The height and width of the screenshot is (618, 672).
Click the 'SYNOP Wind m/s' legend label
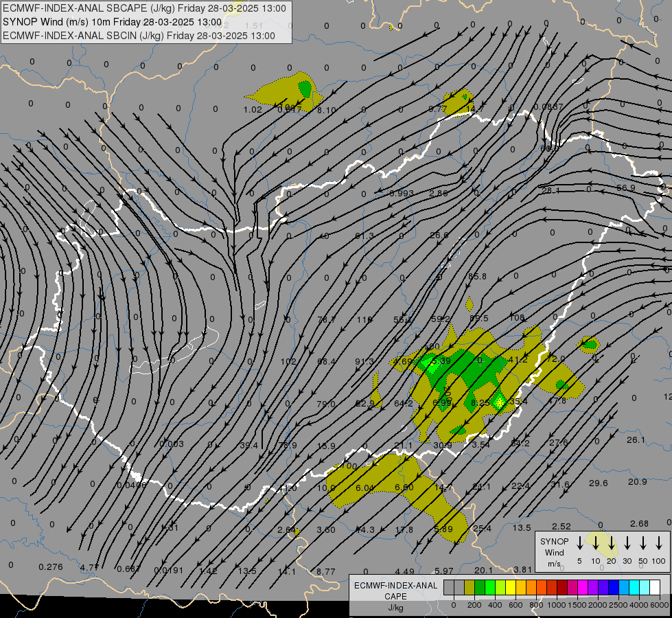[554, 552]
